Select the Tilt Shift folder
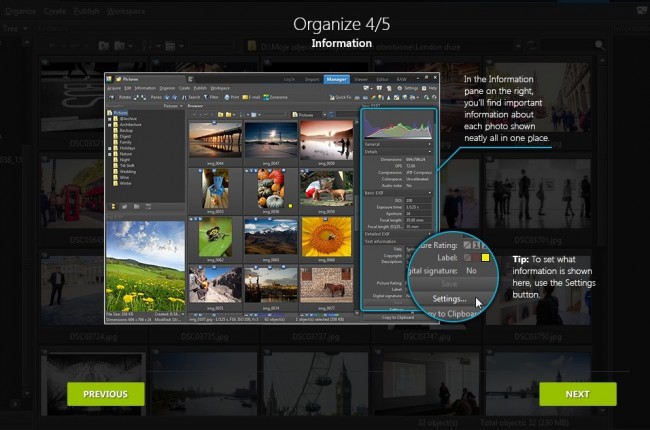Screen dimensions: 650x430 126,165
